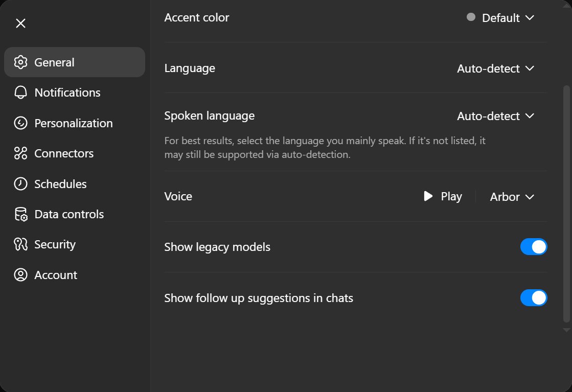The image size is (572, 392).
Task: Open the Notifications settings tab
Action: click(x=75, y=93)
